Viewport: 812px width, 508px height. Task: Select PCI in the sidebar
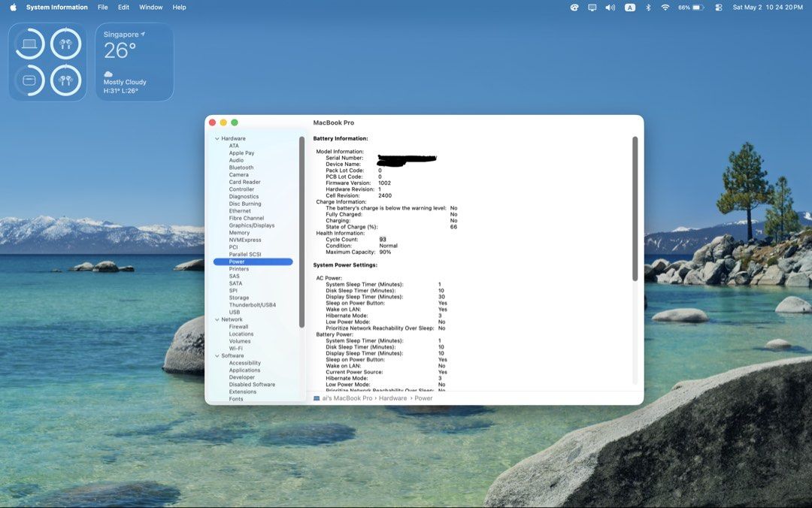click(234, 247)
